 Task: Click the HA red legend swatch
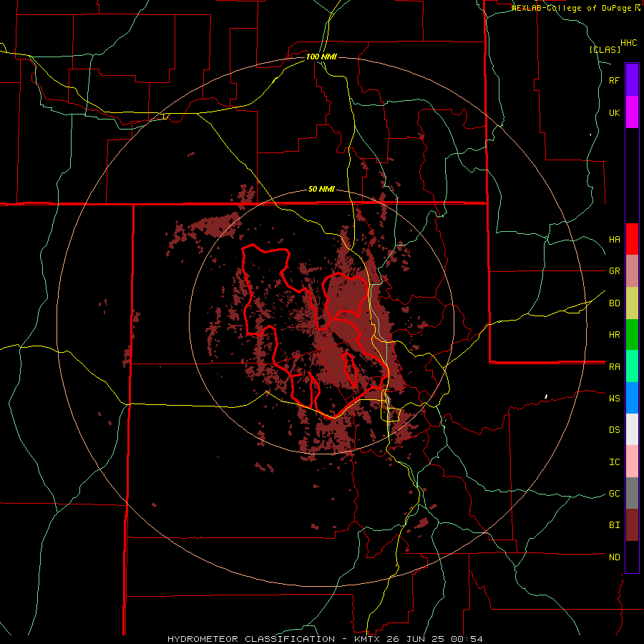tap(632, 239)
